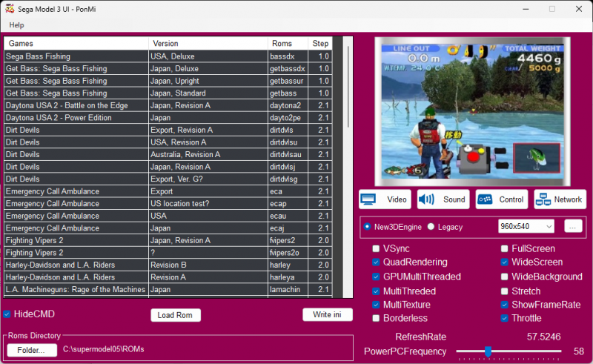Click the Sega Model 3 UI app icon
Image resolution: width=593 pixels, height=364 pixels.
pyautogui.click(x=10, y=9)
